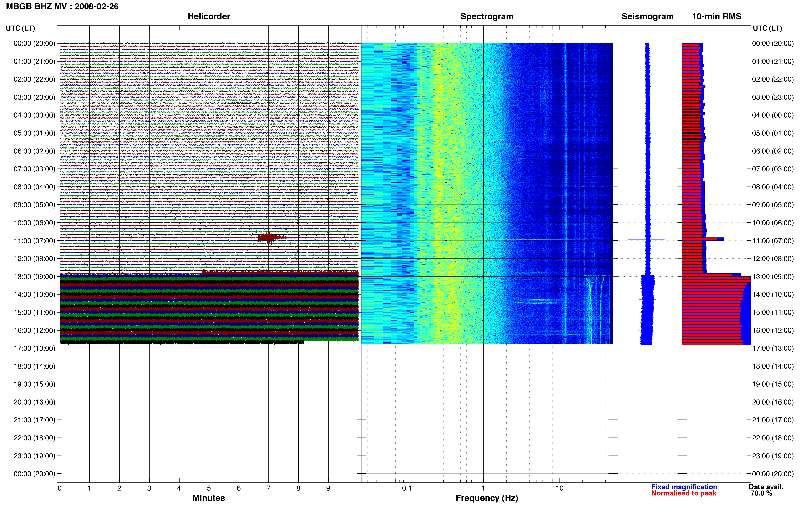Screen dimensions: 812x508
Task: Click left axis label '18:00 (14:00)'
Action: click(34, 366)
